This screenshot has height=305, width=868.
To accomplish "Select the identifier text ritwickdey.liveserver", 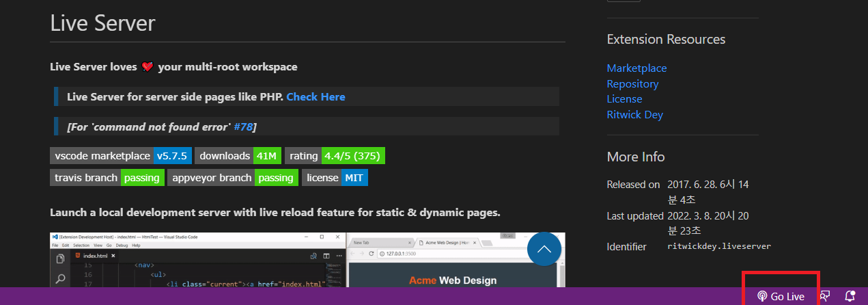I will [719, 246].
